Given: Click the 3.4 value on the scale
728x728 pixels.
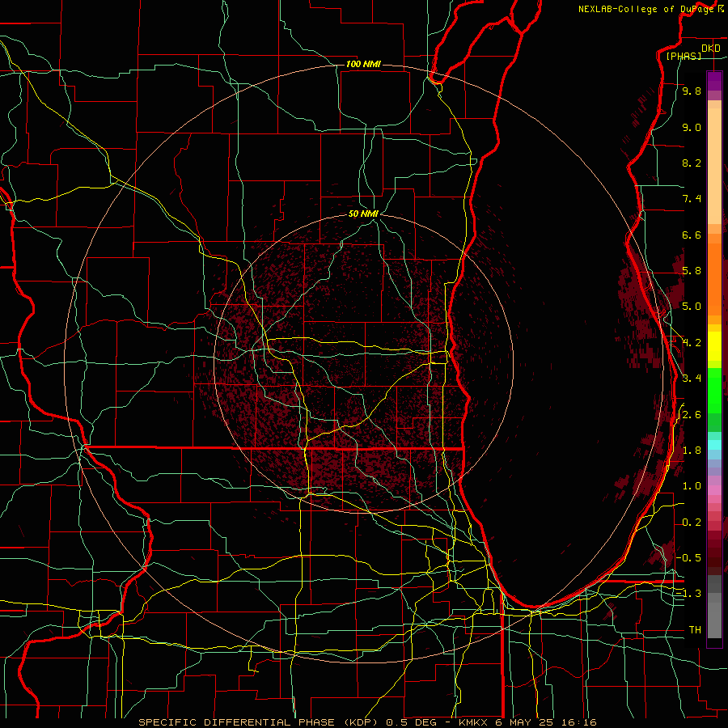Looking at the screenshot, I should pyautogui.click(x=692, y=379).
